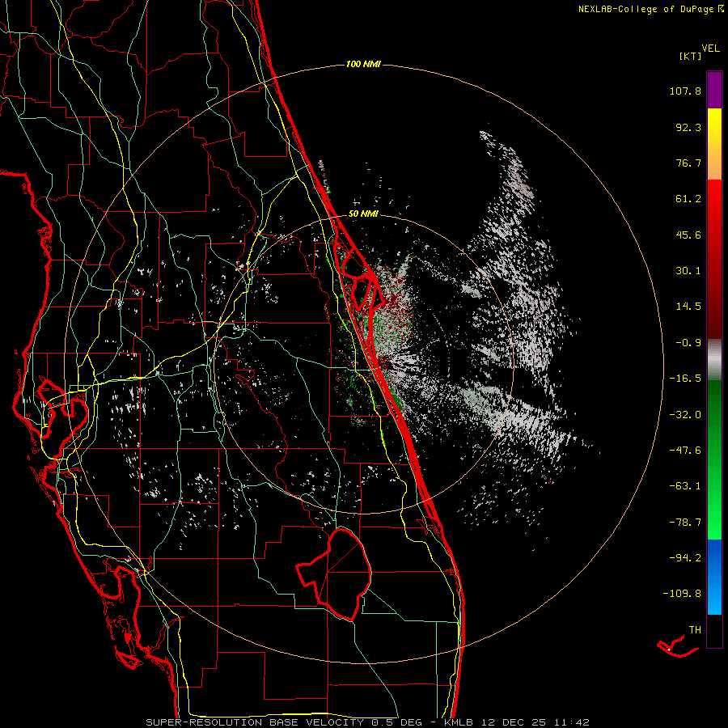Click the VEL legend title
Screen dimensions: 728x728
(710, 49)
